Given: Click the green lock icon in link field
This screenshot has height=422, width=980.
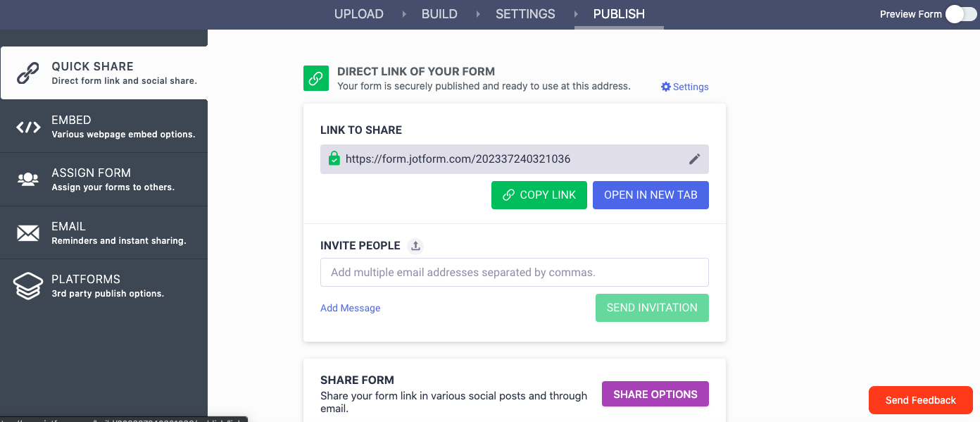Looking at the screenshot, I should 334,159.
